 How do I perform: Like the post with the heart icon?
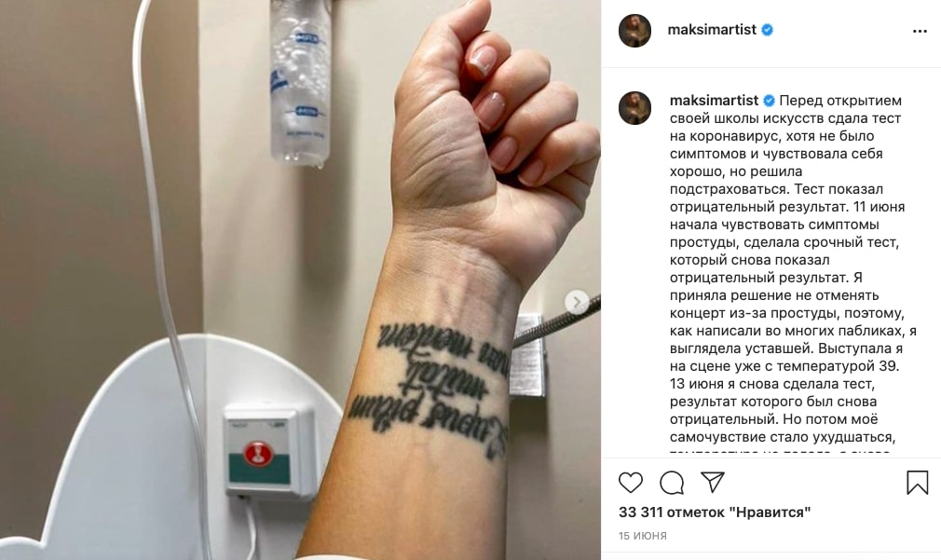point(630,483)
